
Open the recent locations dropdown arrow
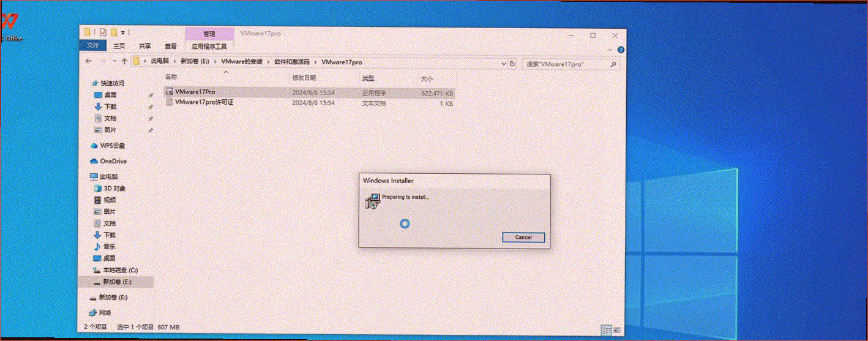114,62
